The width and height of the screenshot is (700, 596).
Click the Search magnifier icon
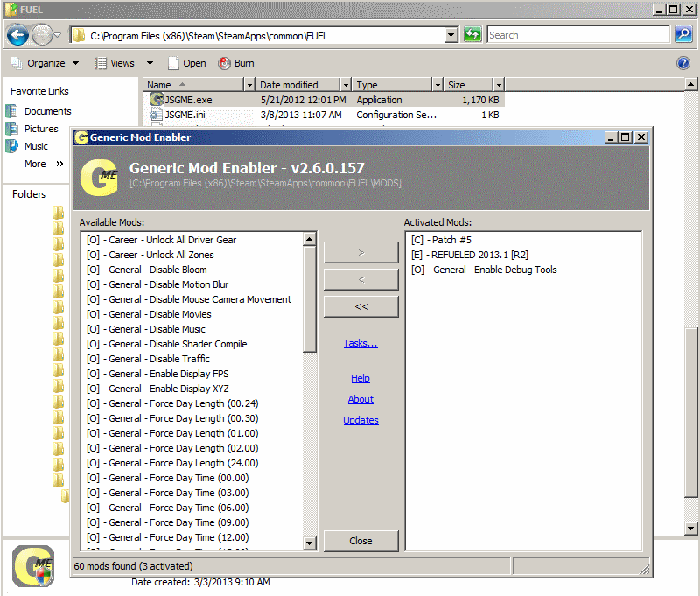click(x=683, y=34)
